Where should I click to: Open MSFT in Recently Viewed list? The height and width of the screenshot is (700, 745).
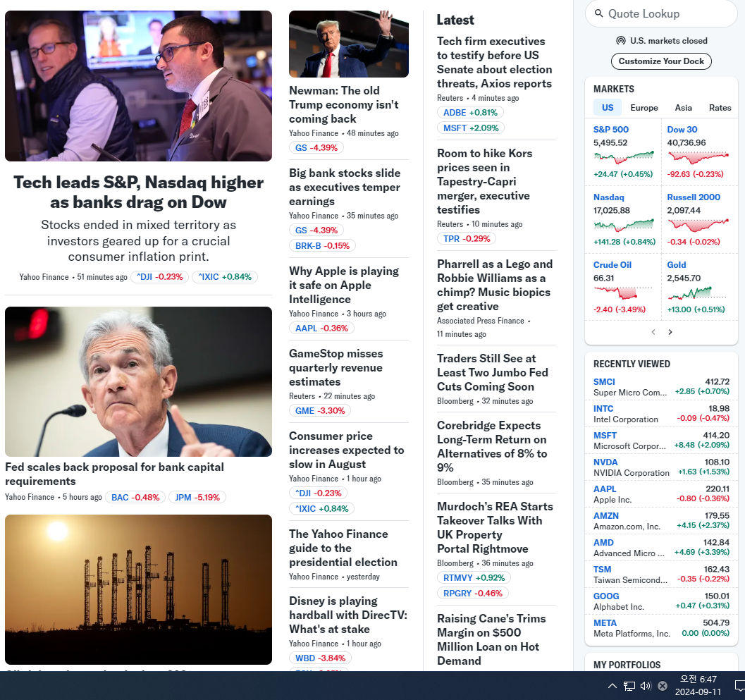click(661, 441)
